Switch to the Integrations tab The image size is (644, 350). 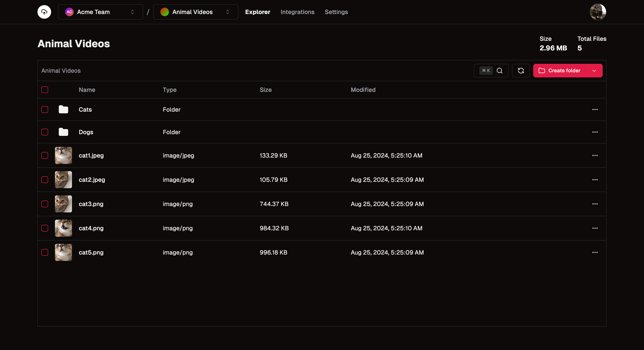tap(297, 12)
